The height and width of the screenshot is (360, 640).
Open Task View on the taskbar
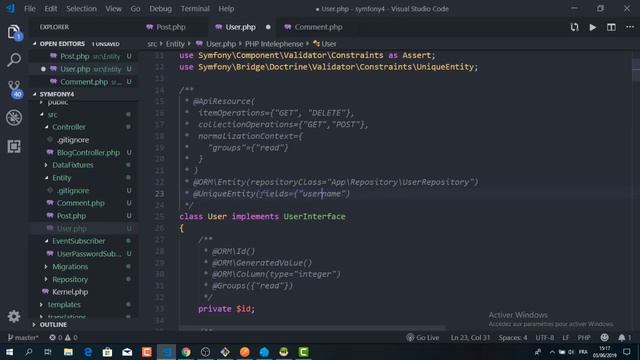[48, 352]
